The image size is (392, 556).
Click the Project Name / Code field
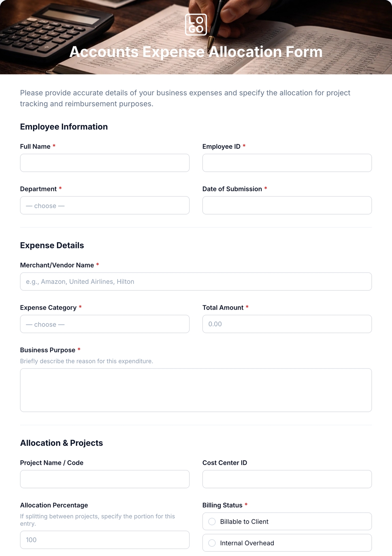105,479
